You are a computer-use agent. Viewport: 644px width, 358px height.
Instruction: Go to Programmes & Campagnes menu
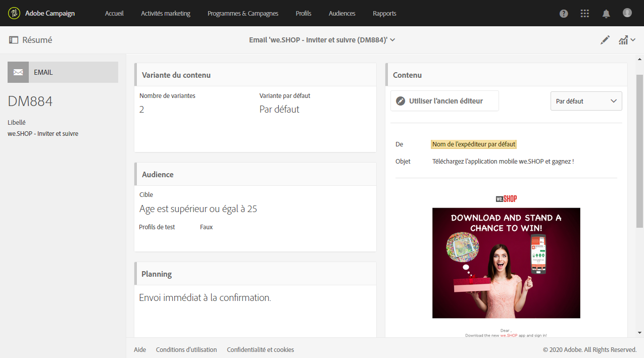pos(243,14)
